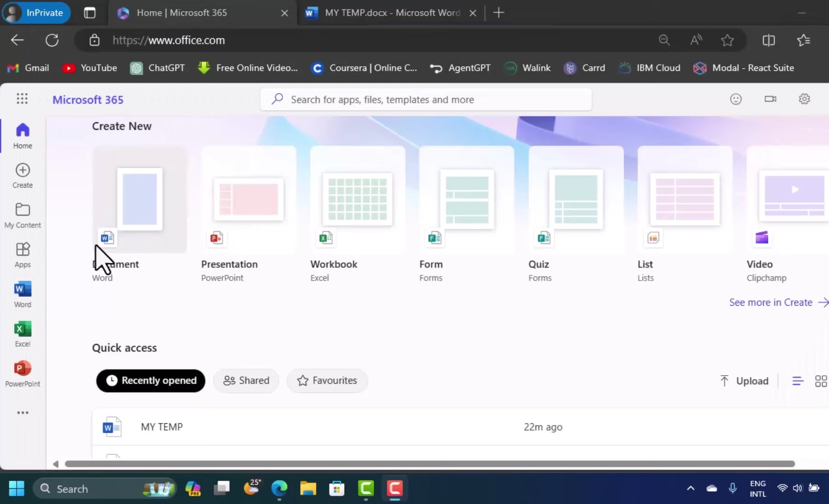The image size is (829, 504).
Task: Go back in the browser
Action: tap(17, 40)
